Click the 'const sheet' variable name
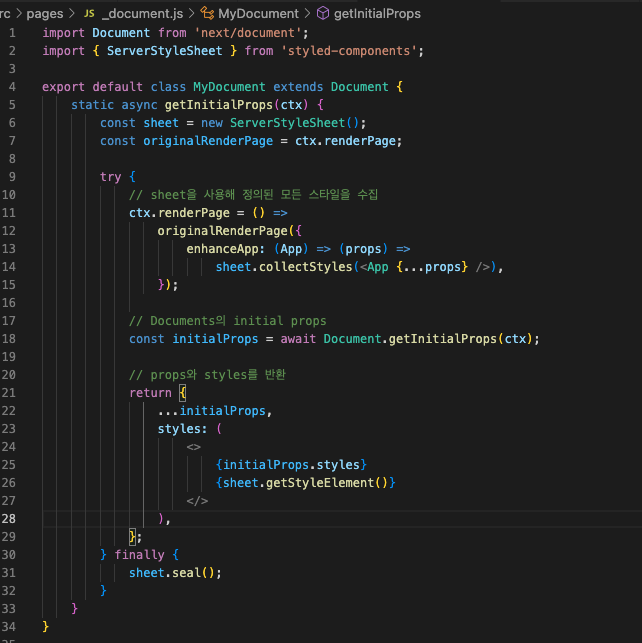 [161, 123]
